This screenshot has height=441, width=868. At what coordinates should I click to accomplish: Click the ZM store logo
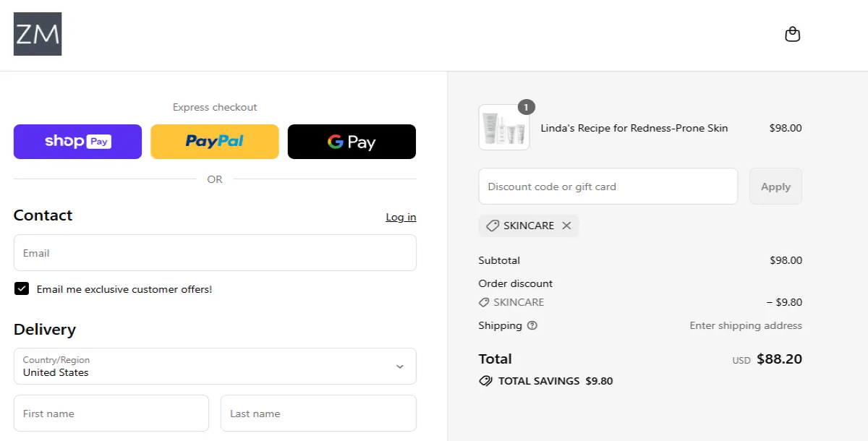(38, 34)
